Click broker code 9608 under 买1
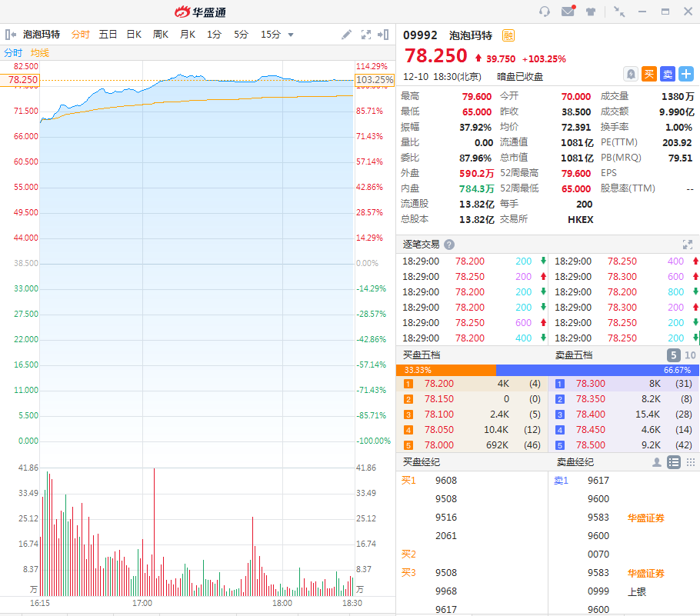This screenshot has width=700, height=616. coord(446,481)
